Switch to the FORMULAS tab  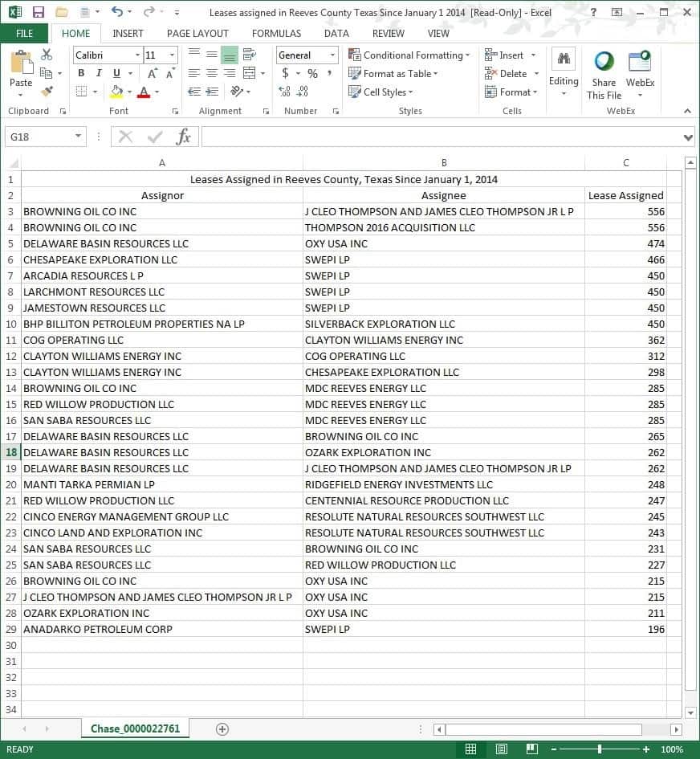[276, 33]
